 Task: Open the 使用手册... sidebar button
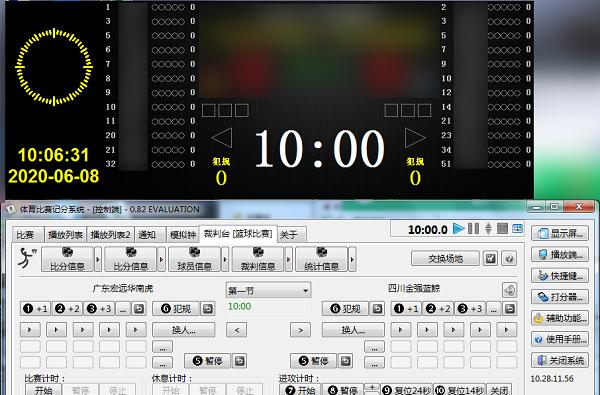tap(560, 339)
